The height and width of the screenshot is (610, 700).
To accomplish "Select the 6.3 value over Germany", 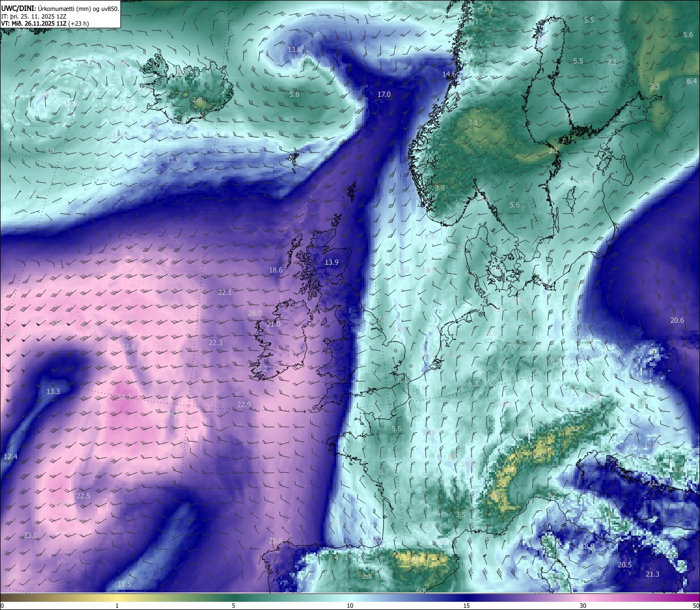I will [x=473, y=384].
